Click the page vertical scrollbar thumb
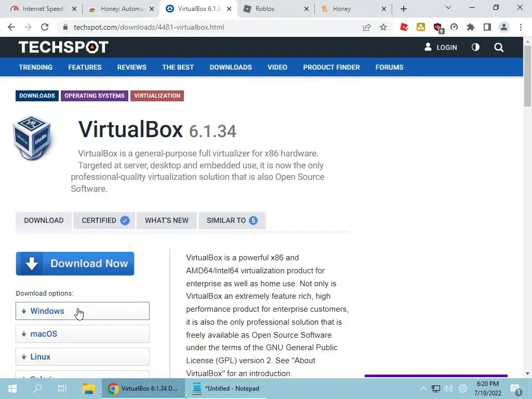 coord(527,75)
